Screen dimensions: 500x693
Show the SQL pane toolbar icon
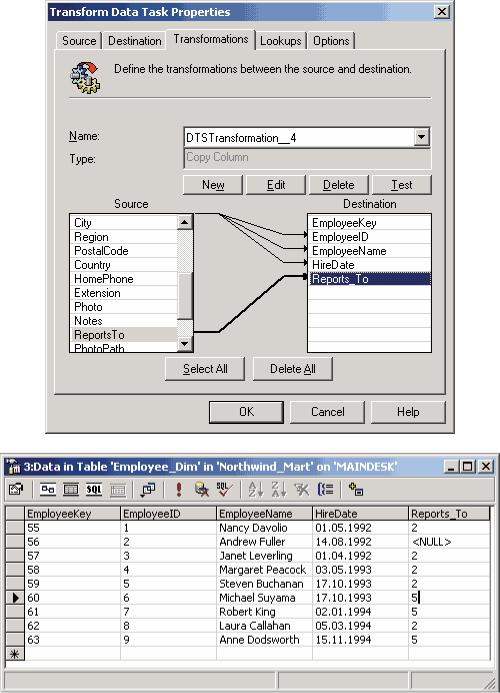click(x=94, y=489)
